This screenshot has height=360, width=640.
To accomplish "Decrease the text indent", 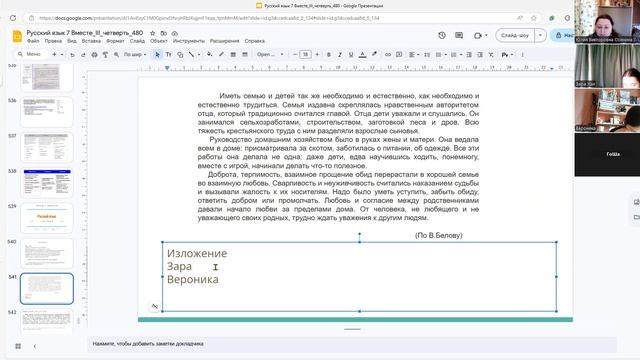I will [469, 55].
